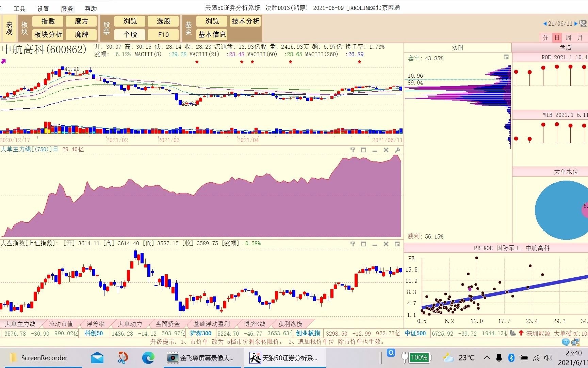
Task: Click help icon on 大单主力线 panel
Action: pos(353,150)
